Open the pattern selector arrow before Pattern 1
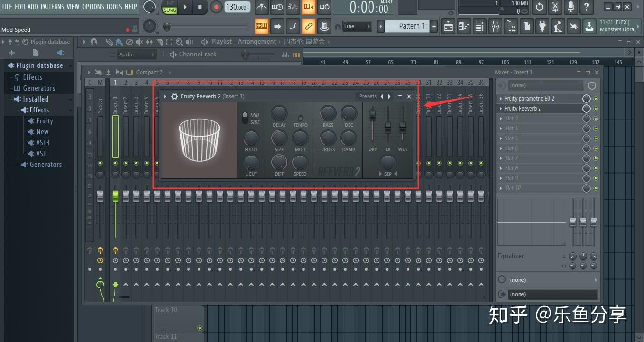Image resolution: width=644 pixels, height=342 pixels. 380,27
